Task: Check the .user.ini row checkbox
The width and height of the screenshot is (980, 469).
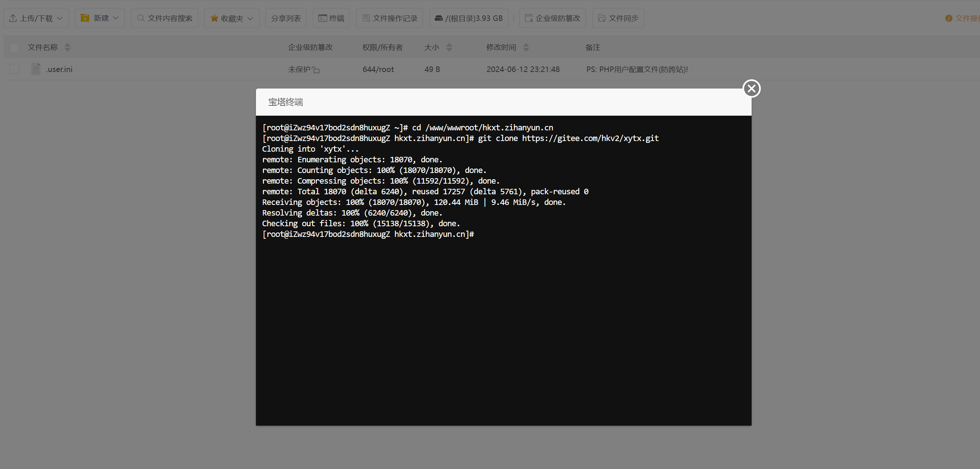Action: pos(14,69)
